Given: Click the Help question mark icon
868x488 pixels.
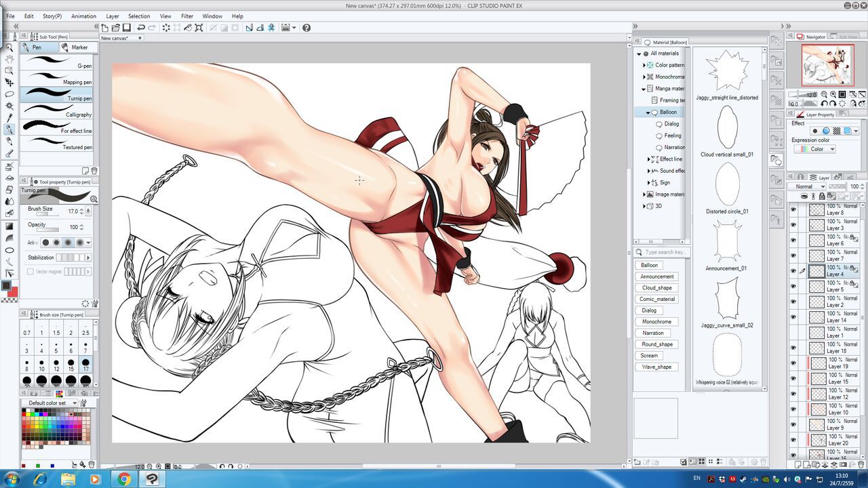Looking at the screenshot, I should tap(307, 28).
